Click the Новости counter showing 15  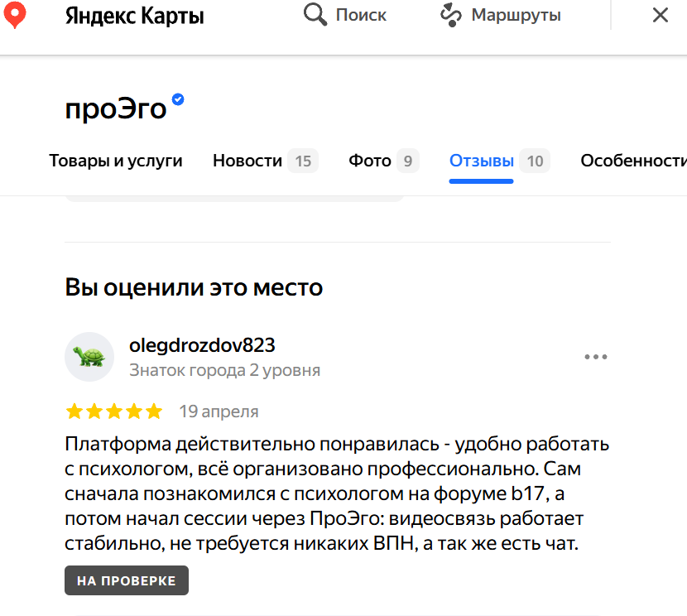pos(304,161)
